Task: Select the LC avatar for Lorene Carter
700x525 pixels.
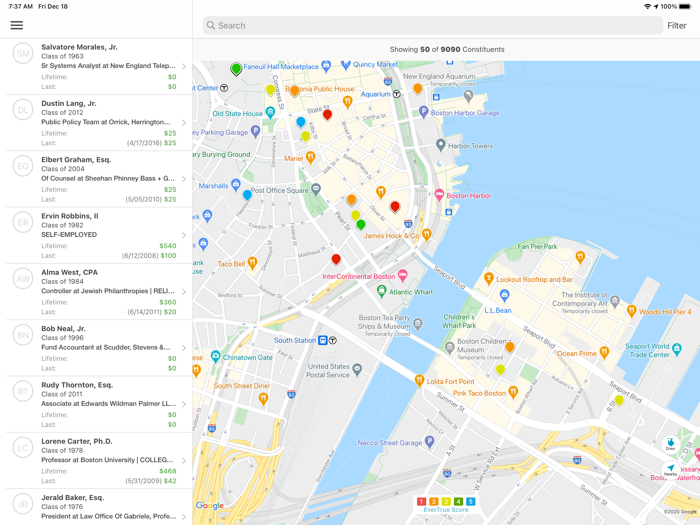Action: tap(23, 448)
